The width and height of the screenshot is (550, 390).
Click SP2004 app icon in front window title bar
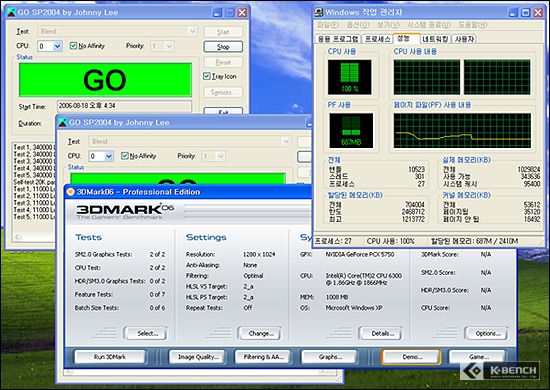pyautogui.click(x=62, y=122)
